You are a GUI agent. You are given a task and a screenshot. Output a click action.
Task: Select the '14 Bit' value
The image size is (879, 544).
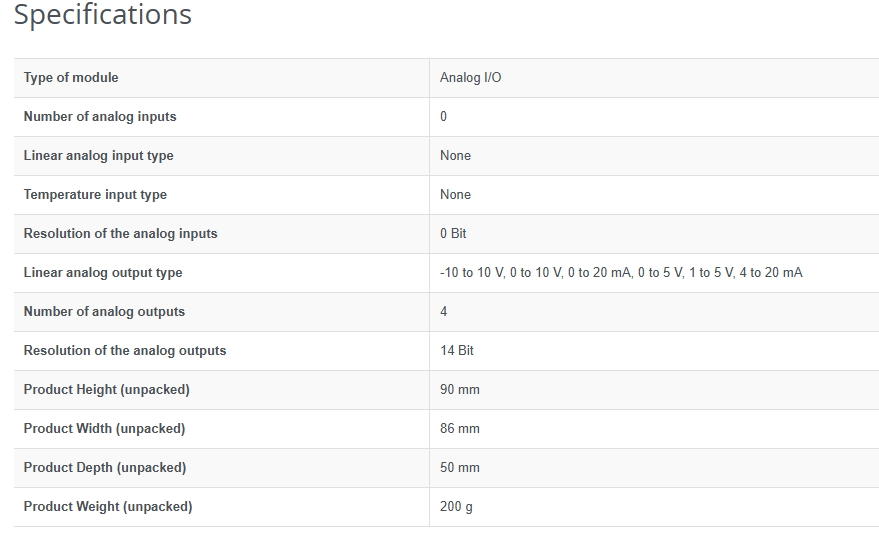click(x=457, y=351)
